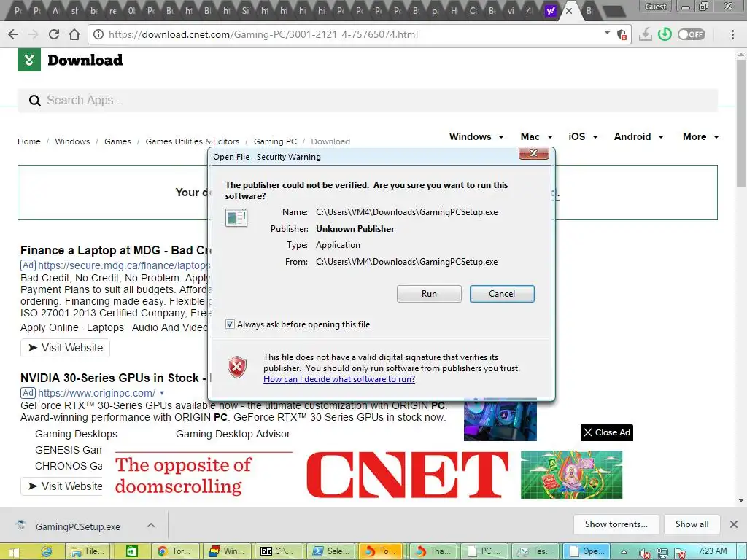Image resolution: width=747 pixels, height=560 pixels.
Task: Open the green Store taskbar icon
Action: (131, 551)
